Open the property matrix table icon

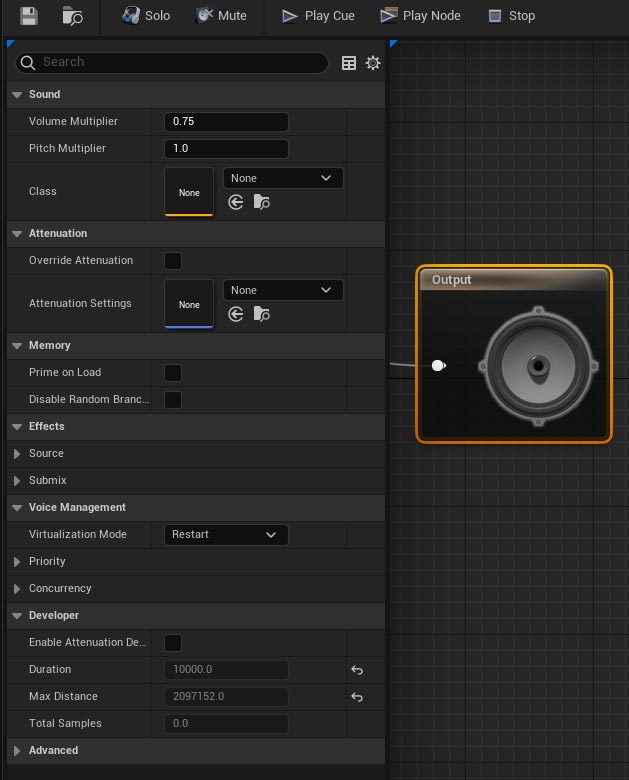(349, 63)
